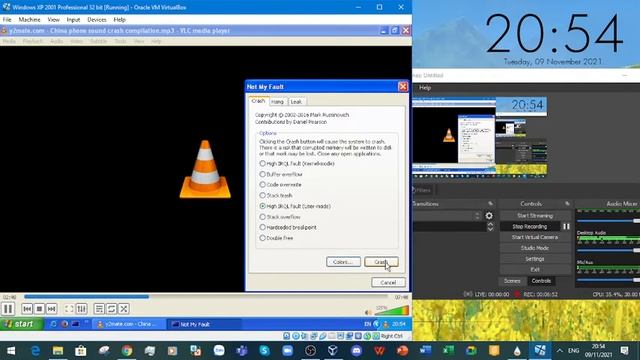Screen dimensions: 640x360
Task: Select the Crash tab in Not My Fault
Action: pos(258,101)
